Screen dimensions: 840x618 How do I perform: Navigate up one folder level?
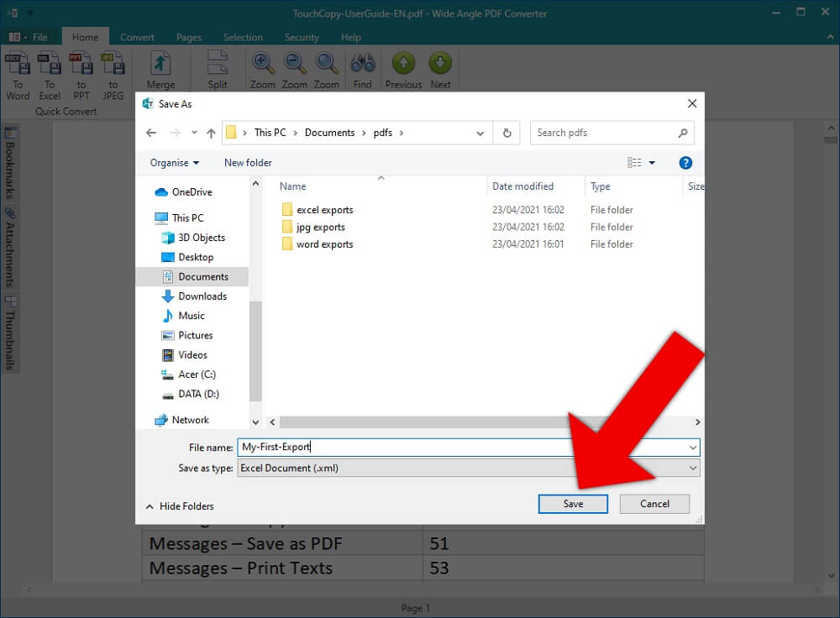tap(211, 133)
